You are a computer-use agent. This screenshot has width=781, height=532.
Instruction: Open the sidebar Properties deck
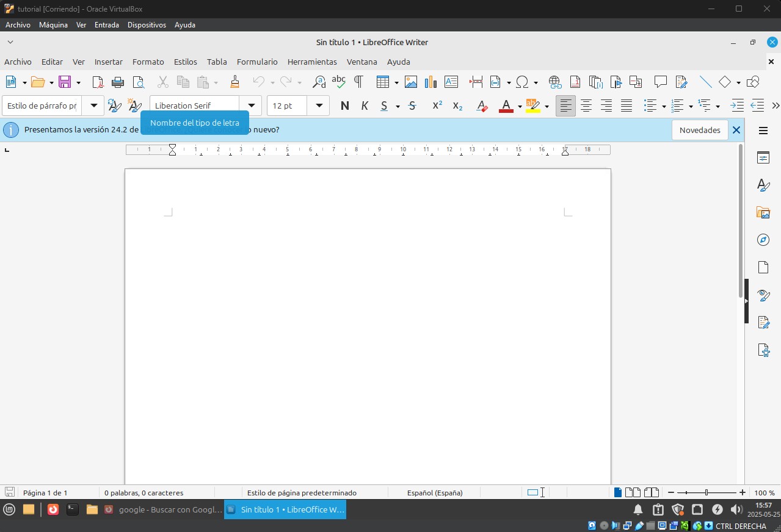pos(763,157)
